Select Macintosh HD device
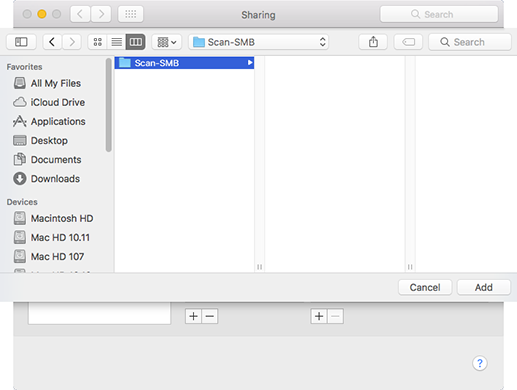Screen dimensions: 517x390 click(x=53, y=218)
